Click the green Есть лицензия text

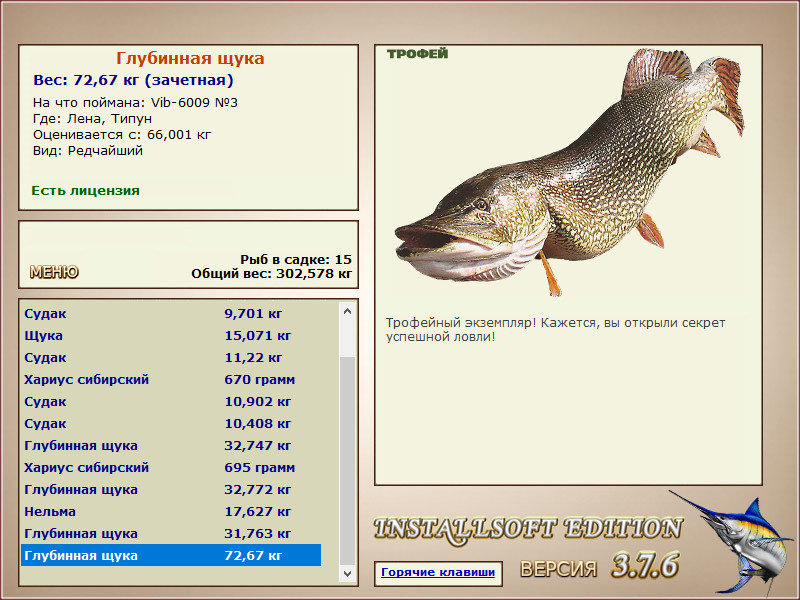pos(85,190)
